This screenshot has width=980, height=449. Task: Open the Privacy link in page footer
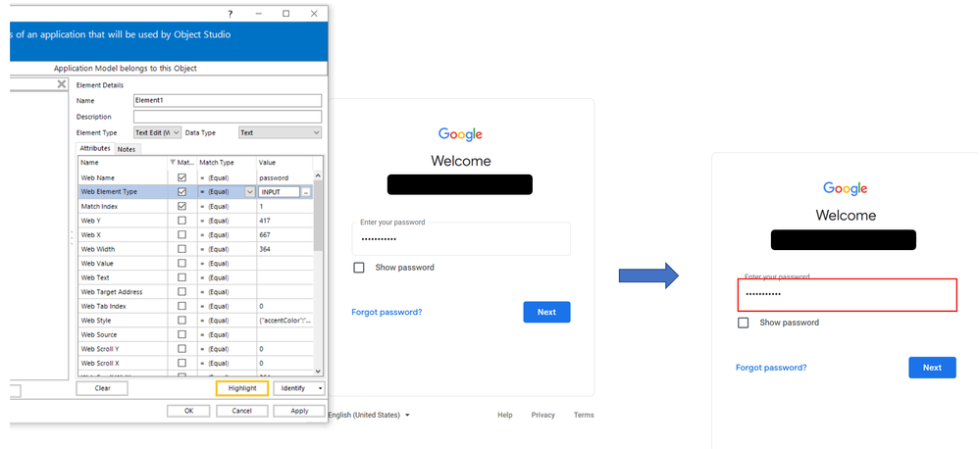tap(543, 416)
